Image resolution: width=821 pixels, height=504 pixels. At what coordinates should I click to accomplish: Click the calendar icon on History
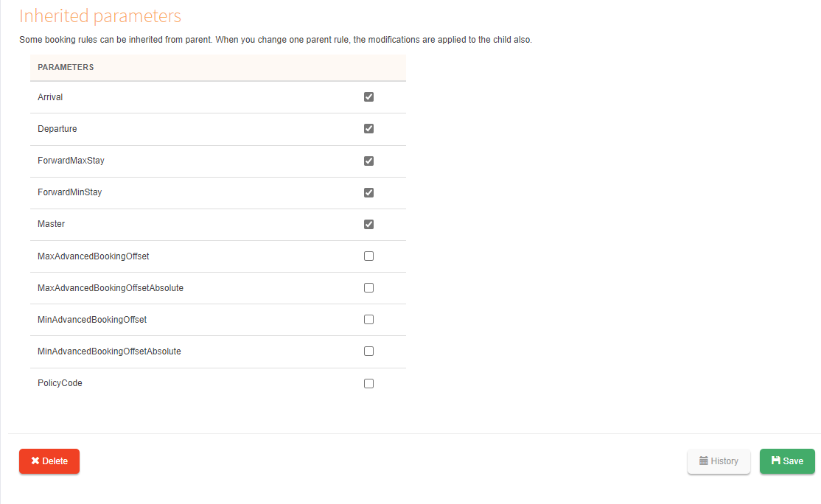click(704, 461)
